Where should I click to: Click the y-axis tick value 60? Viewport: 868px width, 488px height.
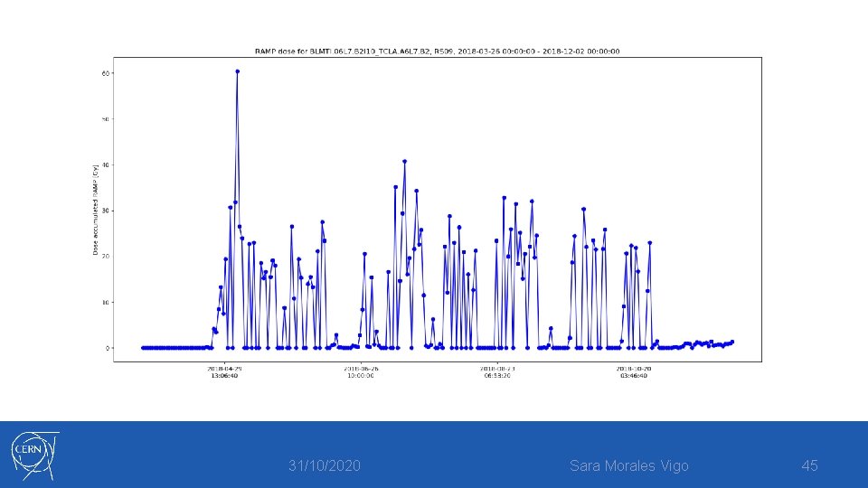point(105,73)
